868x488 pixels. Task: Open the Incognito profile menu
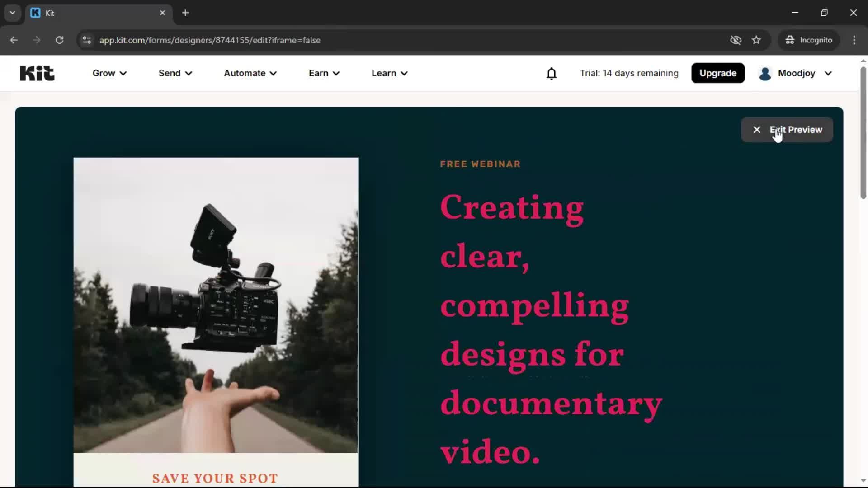[x=809, y=40]
